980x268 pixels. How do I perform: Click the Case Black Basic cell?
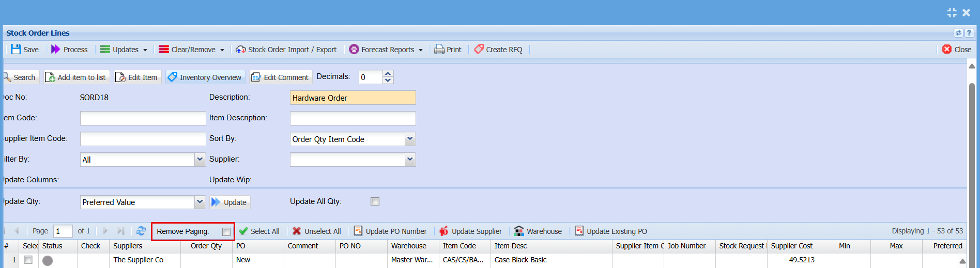(x=552, y=260)
